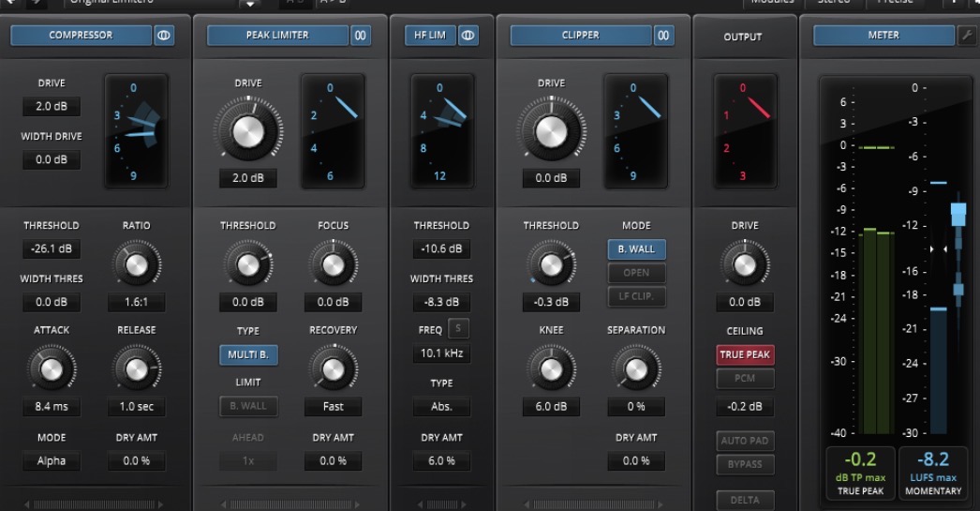Click the Output BYPASS button
Viewport: 980px width, 511px height.
point(745,464)
